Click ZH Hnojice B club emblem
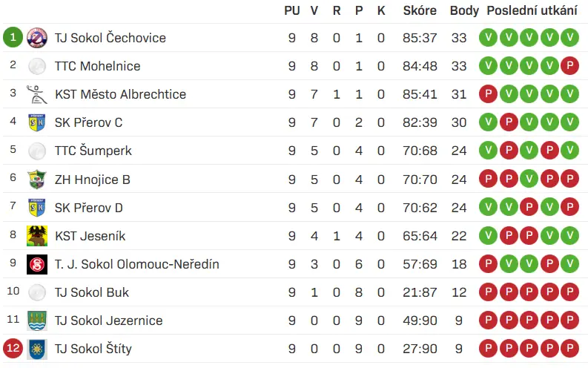This screenshot has width=588, height=368. (x=37, y=179)
